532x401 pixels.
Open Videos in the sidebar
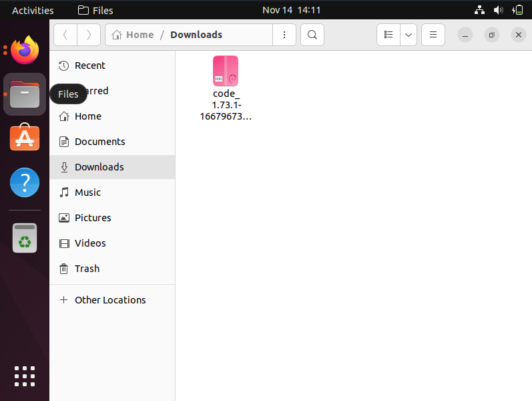[112, 243]
